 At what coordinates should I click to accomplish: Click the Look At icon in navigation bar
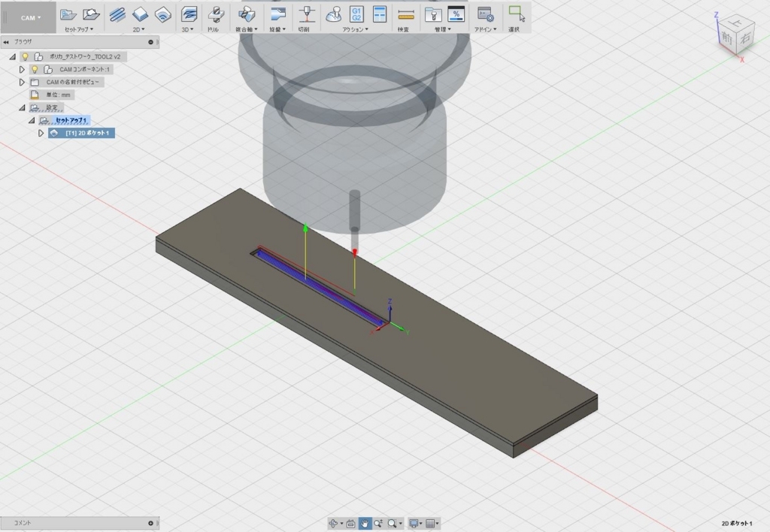coord(350,523)
